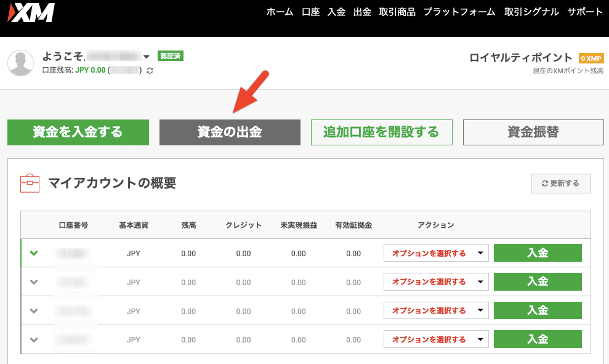Viewport: 609px width, 364px height.
Task: Click the 有効証拠金 column header
Action: 354,225
